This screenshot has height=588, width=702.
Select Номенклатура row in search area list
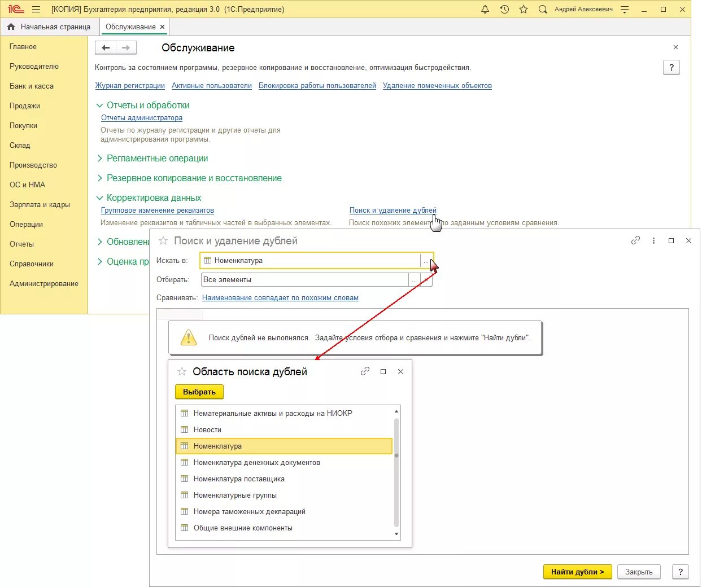[x=284, y=446]
